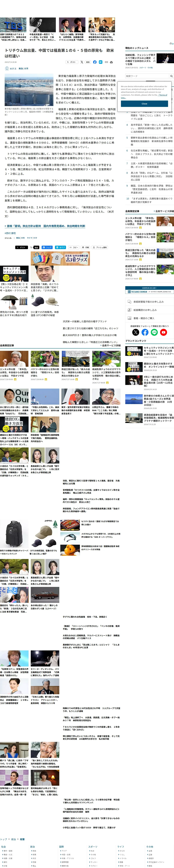Open the THE SANKEI SHIMBUN mail magazine banner
The height and width of the screenshot is (868, 174).
coord(149,290)
